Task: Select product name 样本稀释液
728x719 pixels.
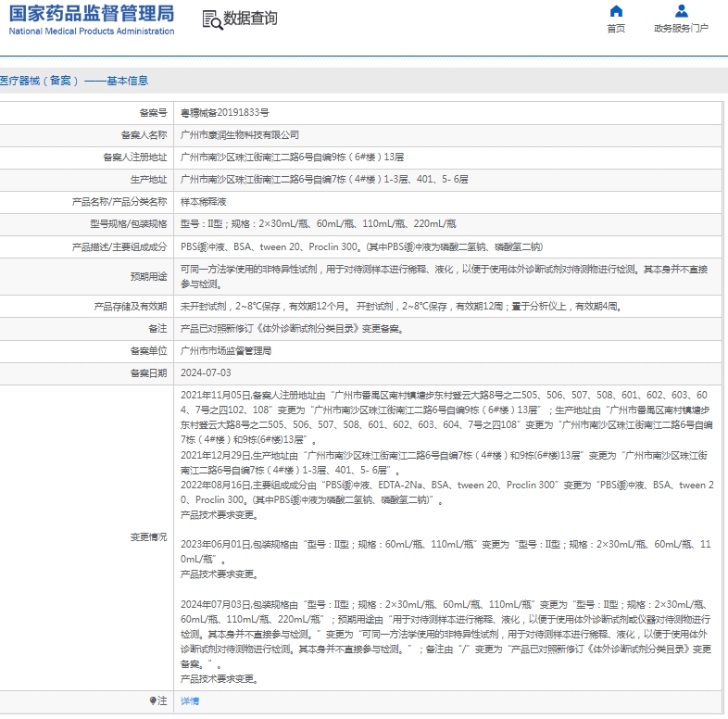Action: point(204,202)
